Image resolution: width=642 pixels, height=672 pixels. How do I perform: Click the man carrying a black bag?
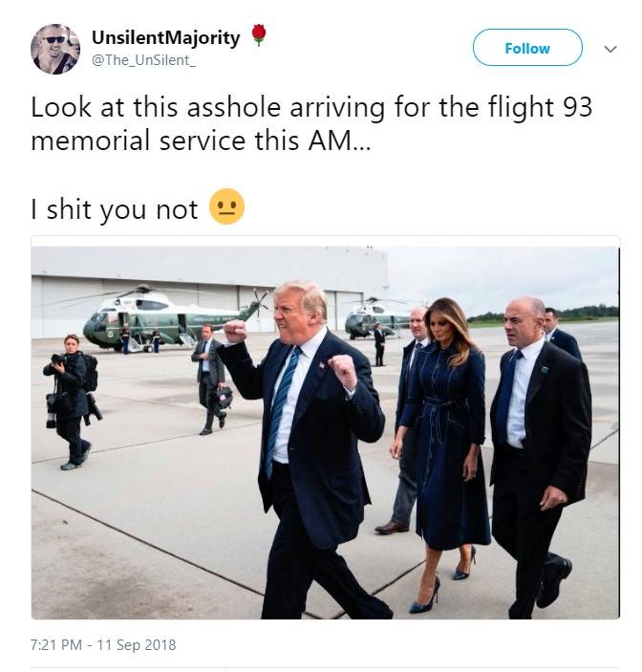[x=210, y=379]
